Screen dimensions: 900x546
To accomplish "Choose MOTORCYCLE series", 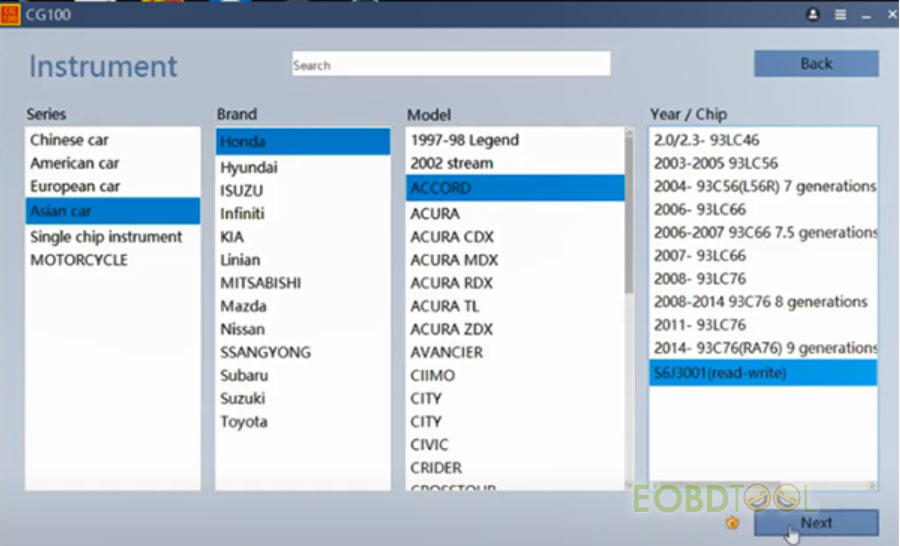I will click(x=112, y=260).
